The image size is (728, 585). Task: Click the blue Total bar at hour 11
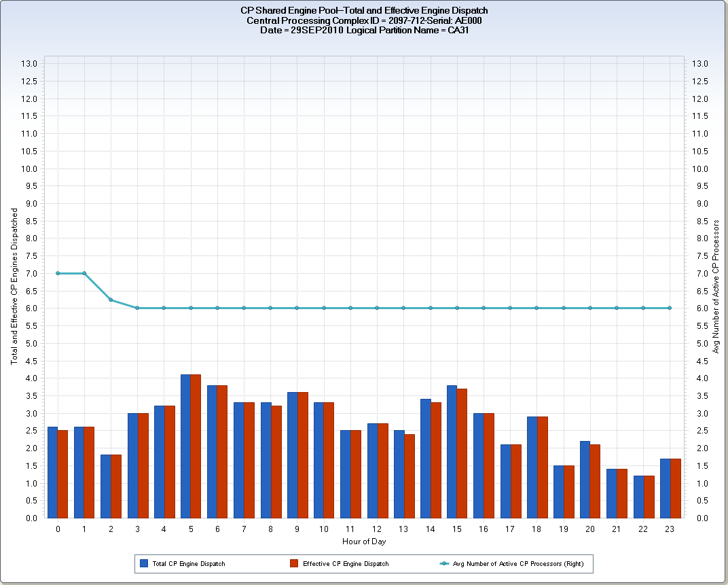point(346,474)
